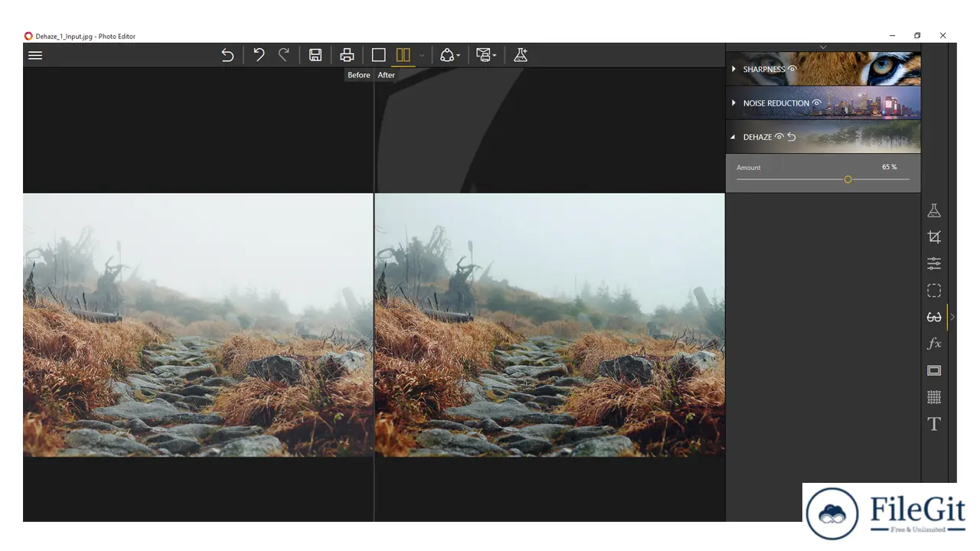Click the After label

[387, 75]
